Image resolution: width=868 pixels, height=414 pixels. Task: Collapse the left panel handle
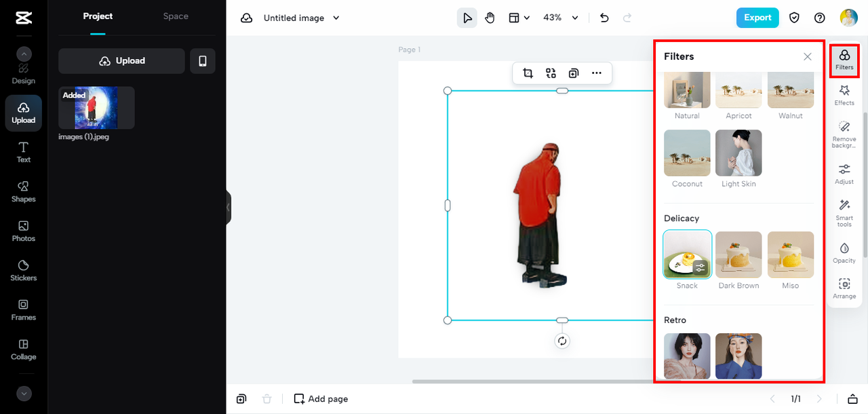point(229,207)
